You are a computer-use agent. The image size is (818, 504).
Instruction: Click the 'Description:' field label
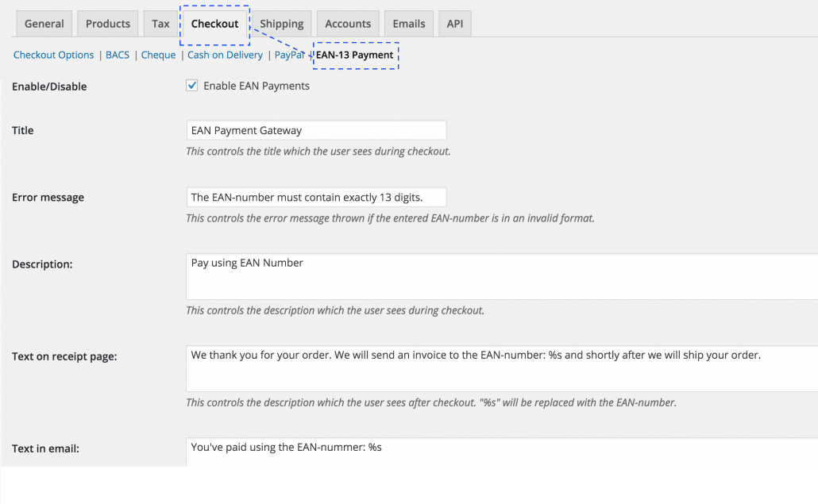(x=42, y=264)
